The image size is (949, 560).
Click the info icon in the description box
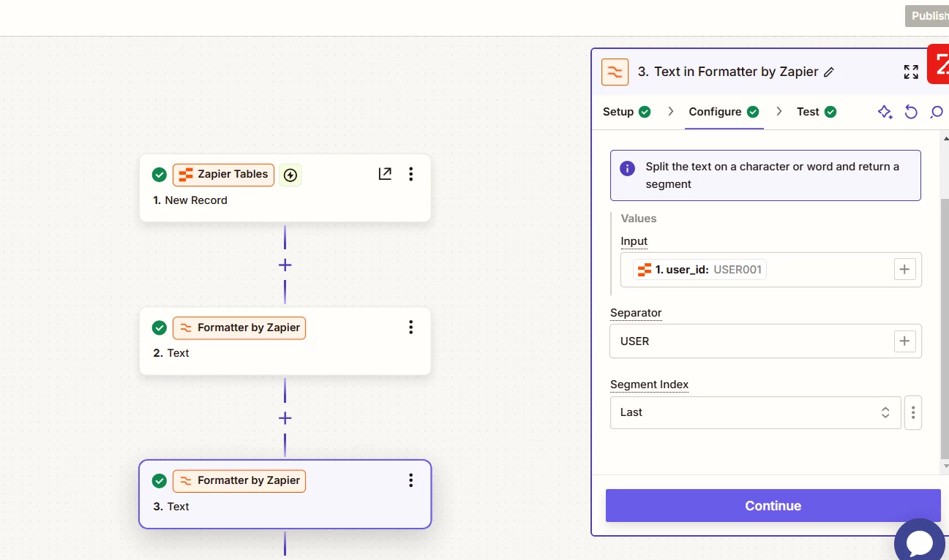point(627,168)
